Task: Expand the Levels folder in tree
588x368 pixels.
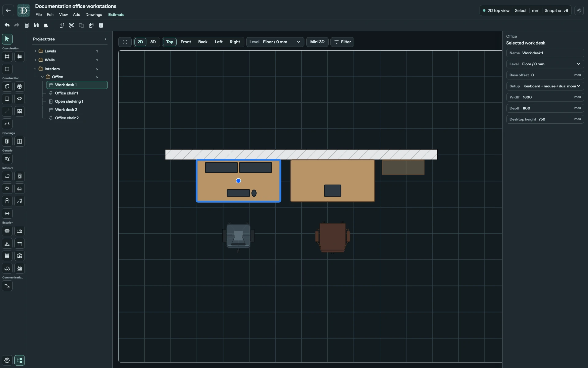Action: coord(36,51)
